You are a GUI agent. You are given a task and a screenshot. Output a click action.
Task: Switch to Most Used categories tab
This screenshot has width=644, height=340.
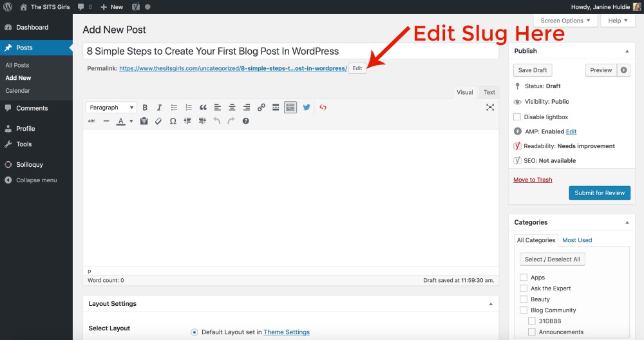[x=577, y=240]
